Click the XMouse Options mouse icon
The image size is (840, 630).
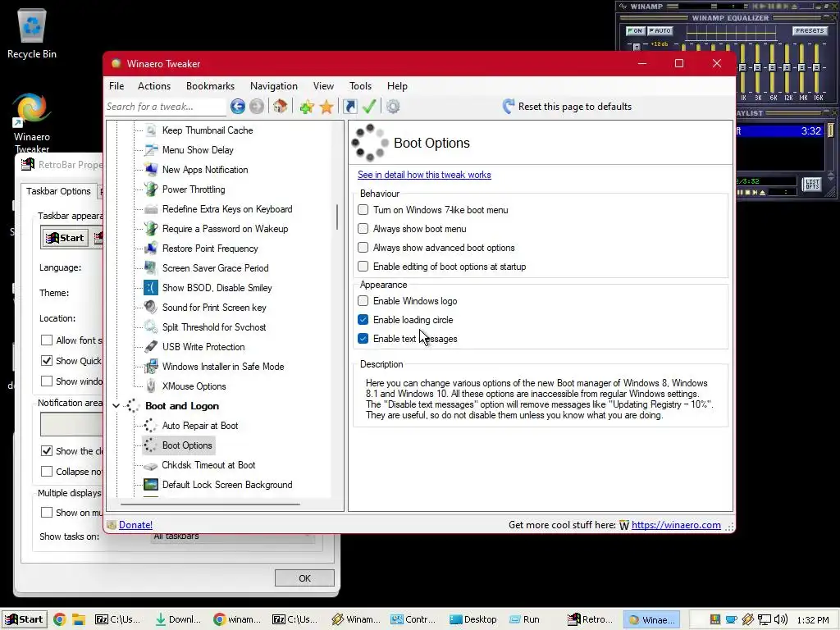(151, 386)
